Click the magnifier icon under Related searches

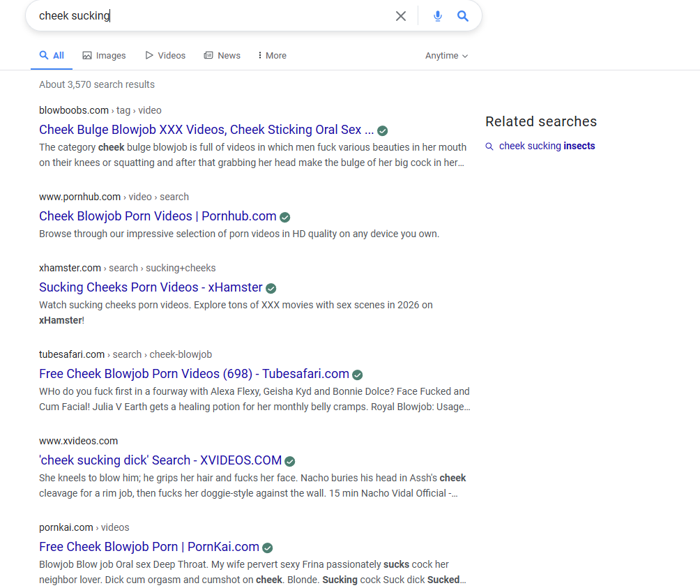489,146
